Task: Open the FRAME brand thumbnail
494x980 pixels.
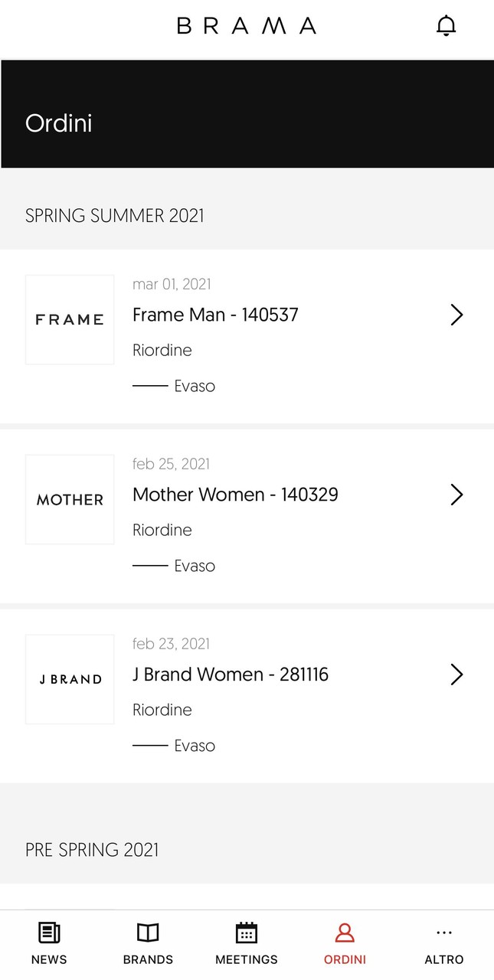Action: pos(70,319)
